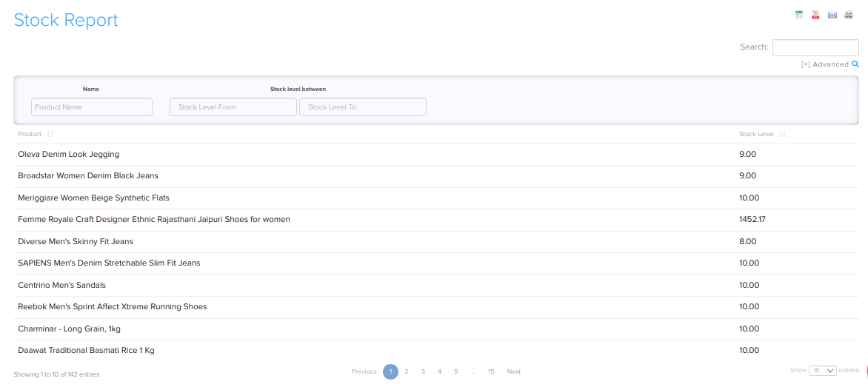Screen dimensions: 868x384
Task: Click stock value 1452.17
Action: coord(752,220)
